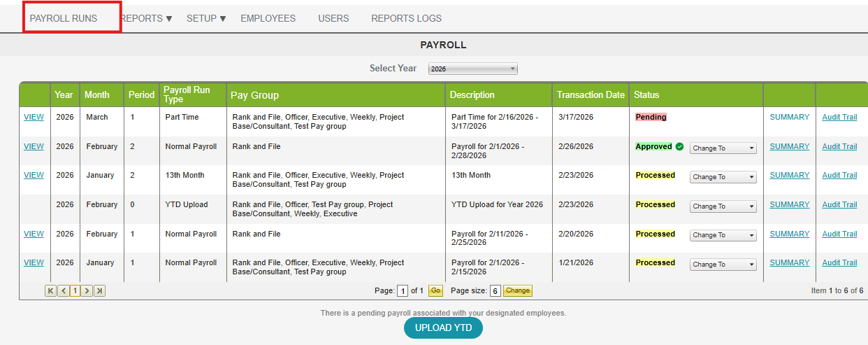Viewport: 868px width, 345px height.
Task: Open Change To dropdown for Approved payroll
Action: click(x=723, y=148)
